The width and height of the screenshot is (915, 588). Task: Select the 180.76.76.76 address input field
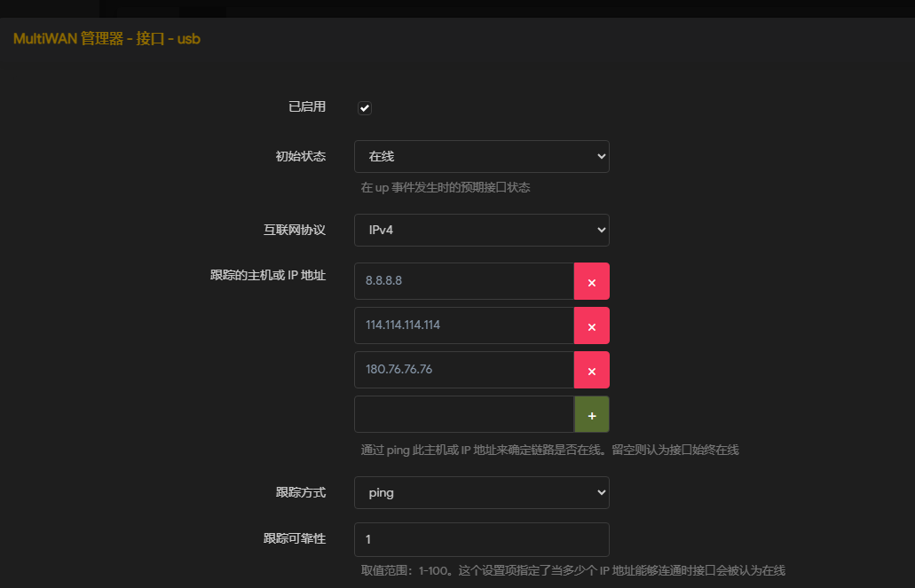463,370
